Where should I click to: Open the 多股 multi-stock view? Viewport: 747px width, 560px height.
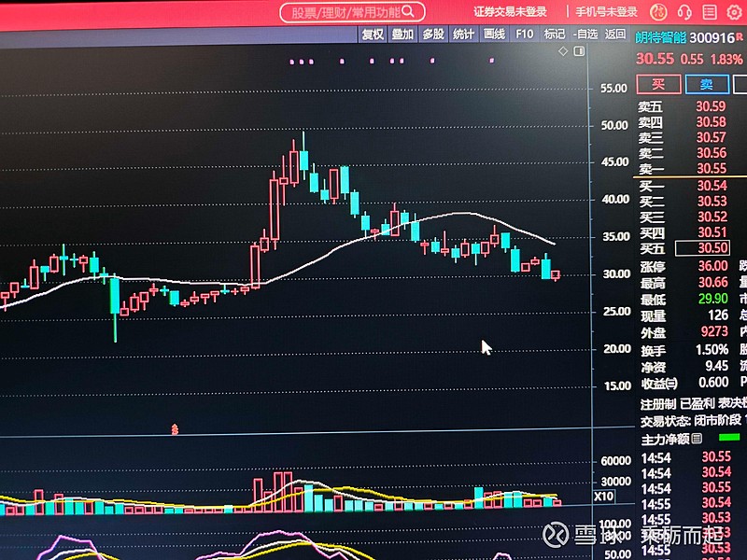(x=433, y=35)
